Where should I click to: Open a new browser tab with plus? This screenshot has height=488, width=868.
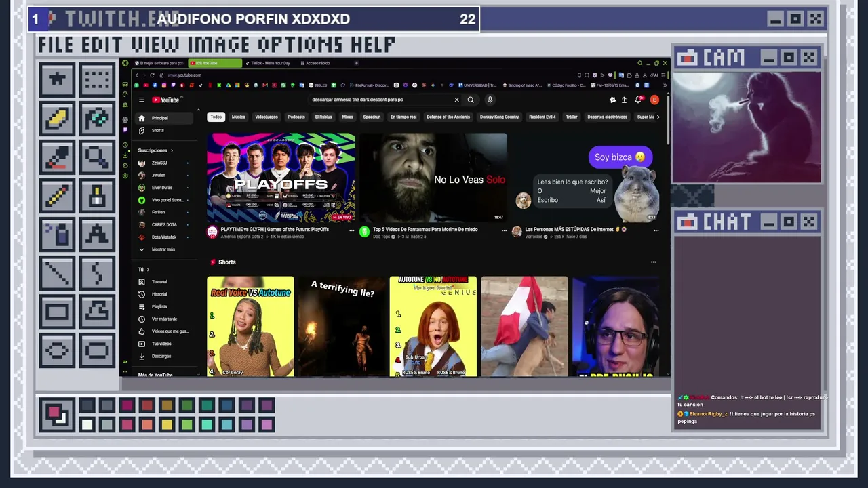click(x=356, y=63)
